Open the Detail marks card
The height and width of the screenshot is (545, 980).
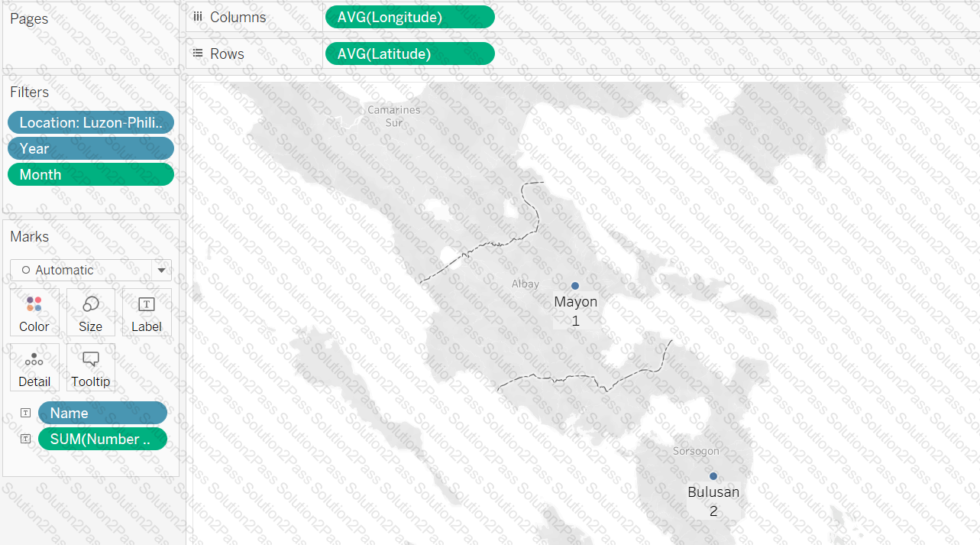point(34,368)
